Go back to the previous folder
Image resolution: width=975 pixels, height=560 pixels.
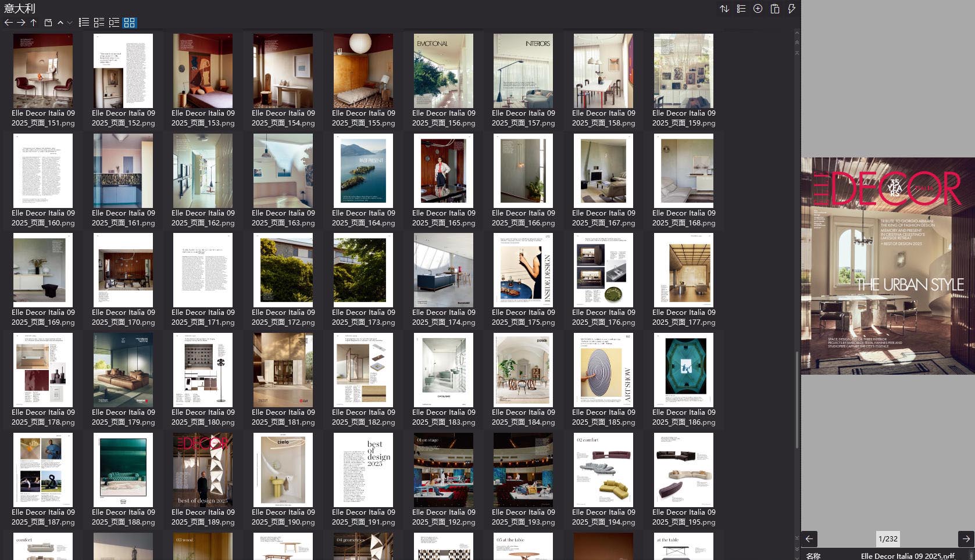8,23
